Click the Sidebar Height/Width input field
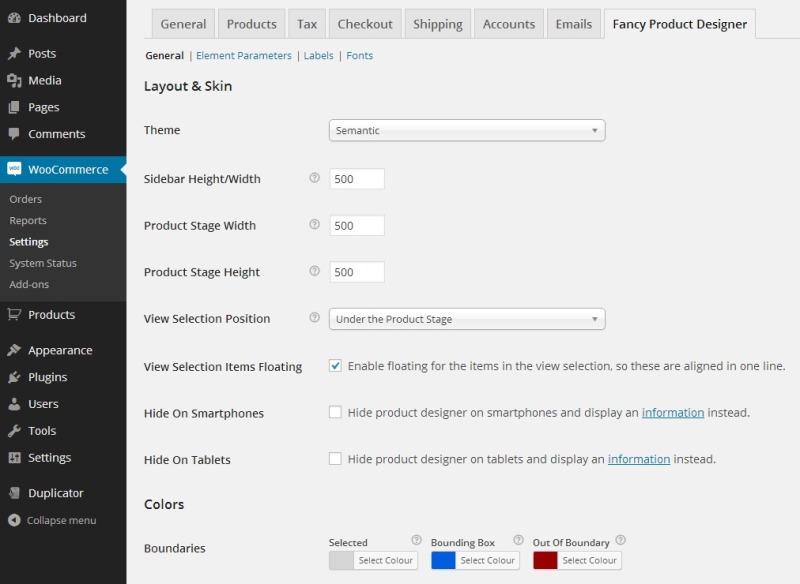The height and width of the screenshot is (584, 800). (x=357, y=179)
